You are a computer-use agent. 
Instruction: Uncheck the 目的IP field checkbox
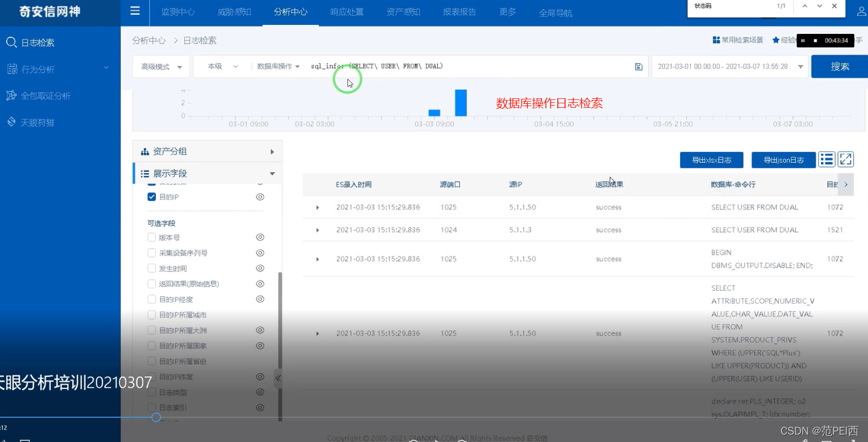(152, 197)
